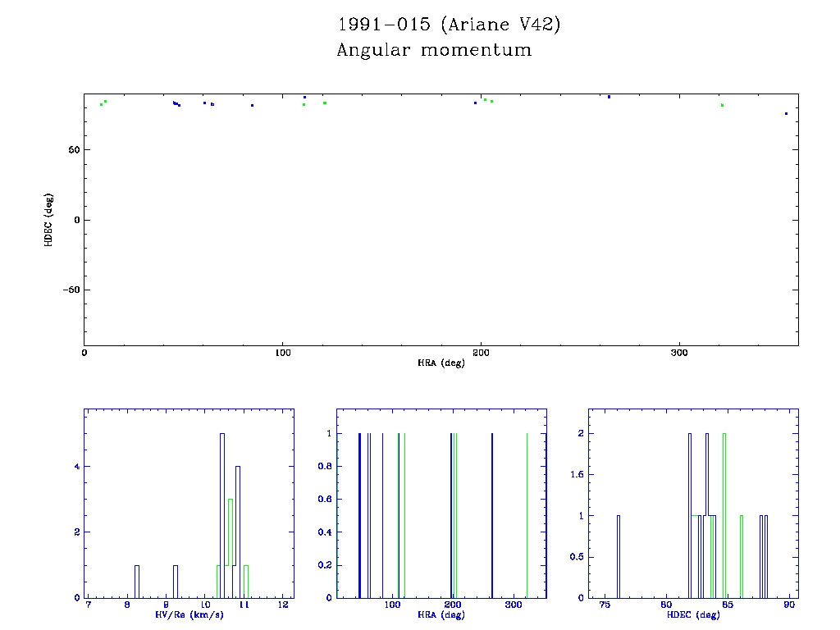
Task: Click the HDEC (deg) label under the right histogram
Action: point(693,614)
